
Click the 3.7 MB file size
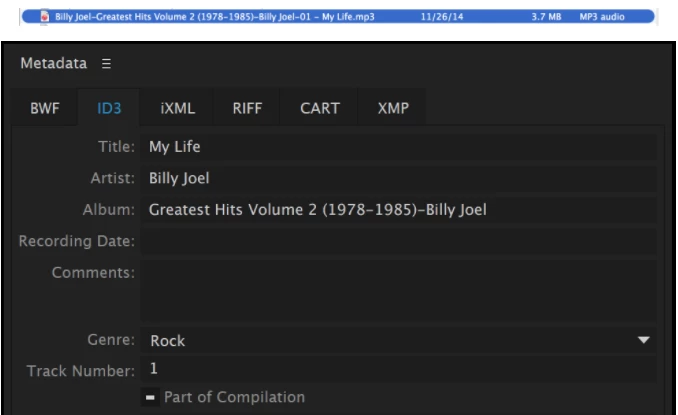[546, 17]
